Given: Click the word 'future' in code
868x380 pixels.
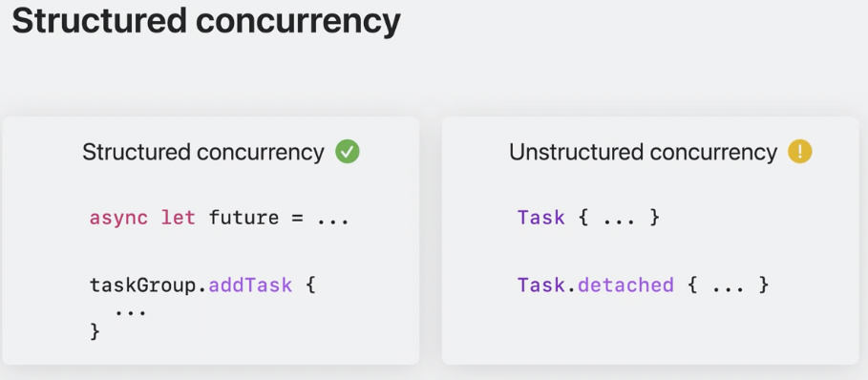Looking at the screenshot, I should click(243, 218).
